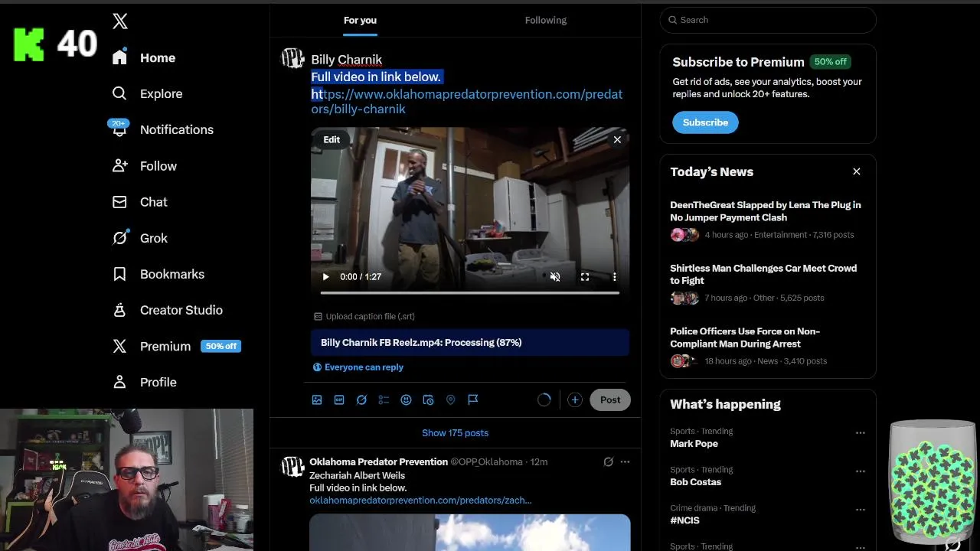
Task: Click the flag icon in composer toolbar
Action: pyautogui.click(x=473, y=399)
